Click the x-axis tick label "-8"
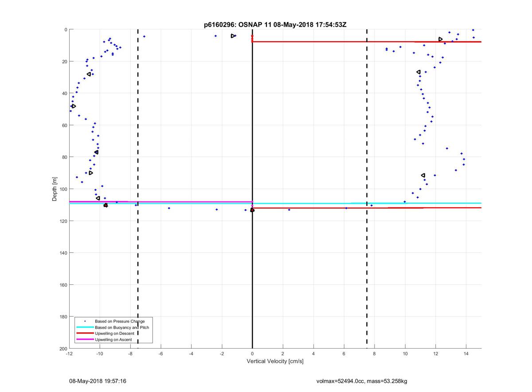The width and height of the screenshot is (532, 392). pos(130,353)
